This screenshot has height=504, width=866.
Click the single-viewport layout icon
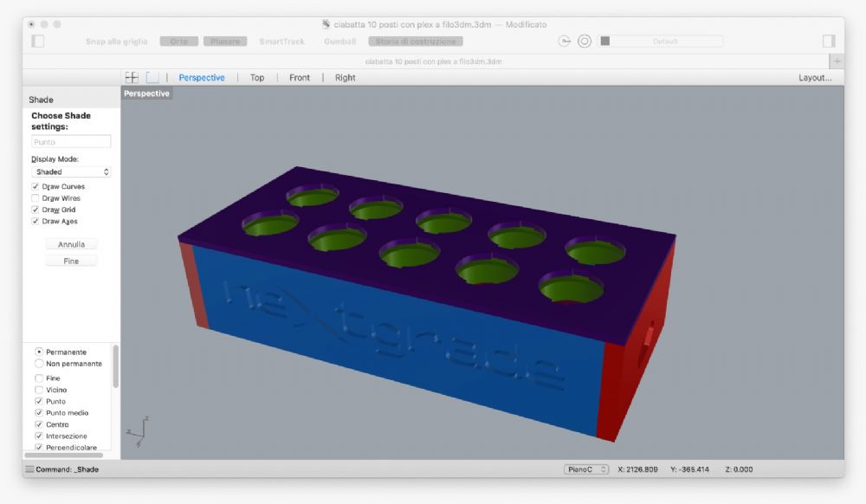click(x=152, y=77)
